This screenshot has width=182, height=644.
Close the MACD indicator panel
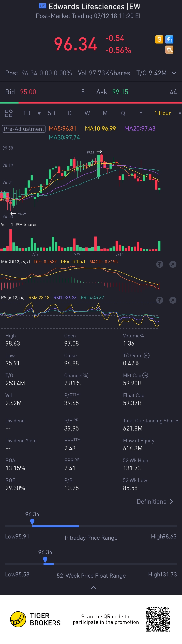coord(173,264)
